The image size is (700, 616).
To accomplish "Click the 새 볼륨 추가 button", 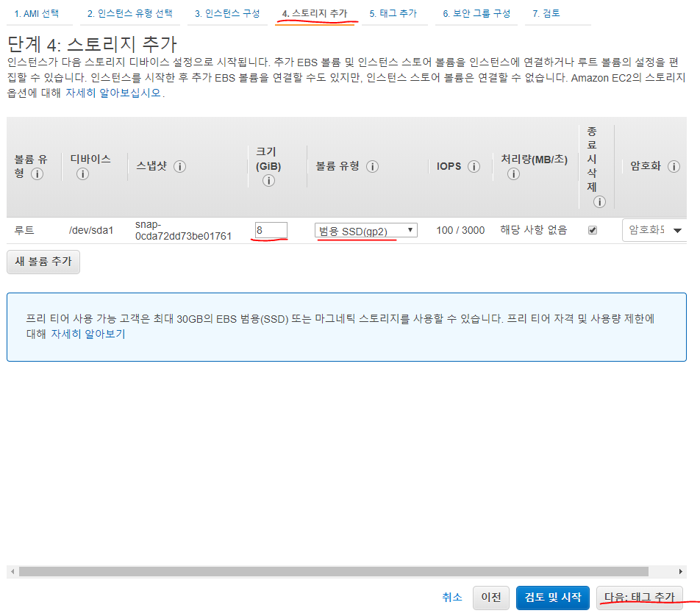I will [x=43, y=262].
